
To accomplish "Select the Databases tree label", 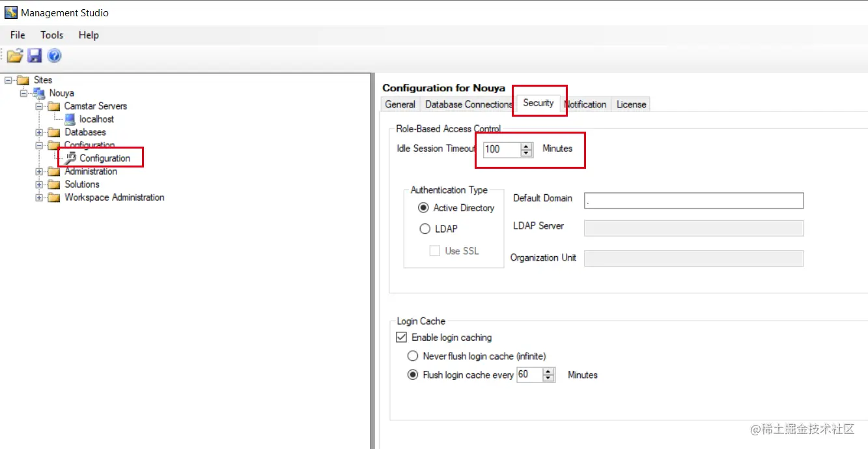I will click(85, 132).
